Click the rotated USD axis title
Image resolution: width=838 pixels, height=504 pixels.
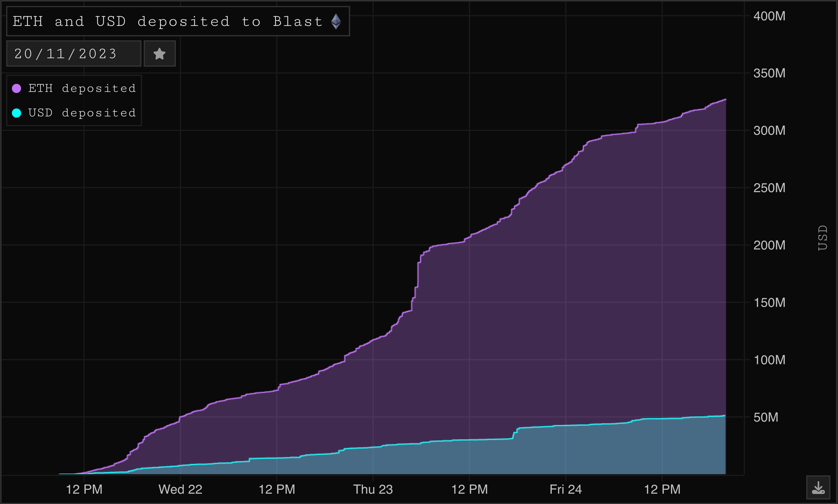822,238
